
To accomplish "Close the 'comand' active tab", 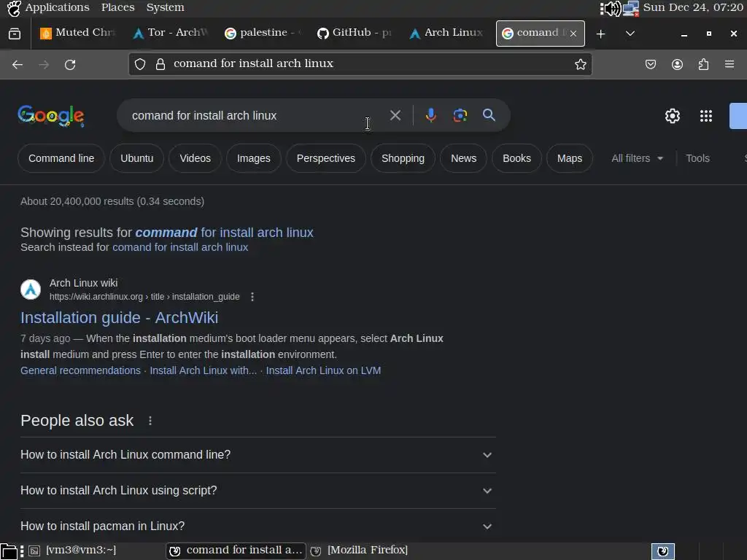I will pyautogui.click(x=573, y=34).
